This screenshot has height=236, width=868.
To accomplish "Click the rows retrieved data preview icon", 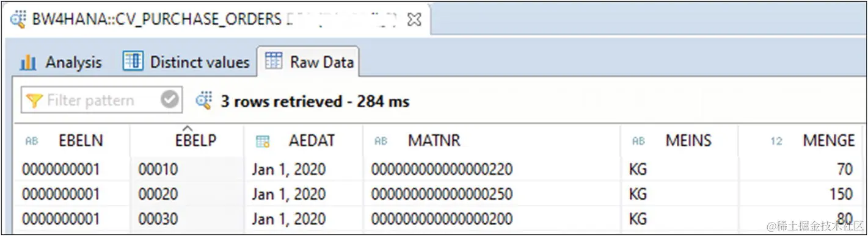I will point(203,101).
